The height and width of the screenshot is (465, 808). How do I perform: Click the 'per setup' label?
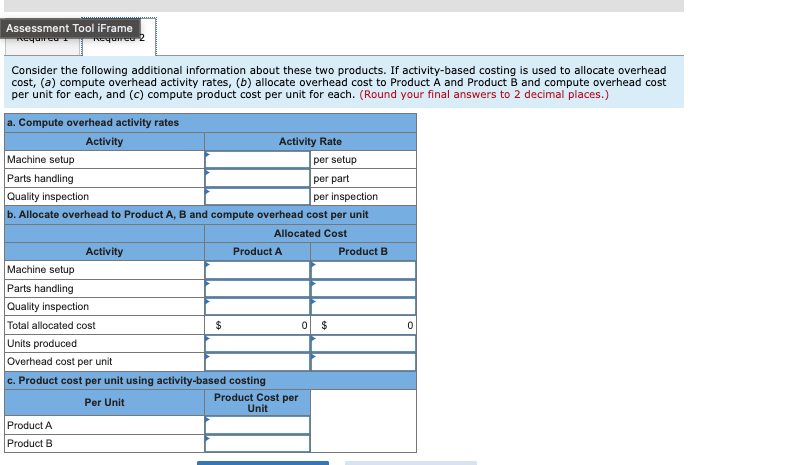[335, 159]
